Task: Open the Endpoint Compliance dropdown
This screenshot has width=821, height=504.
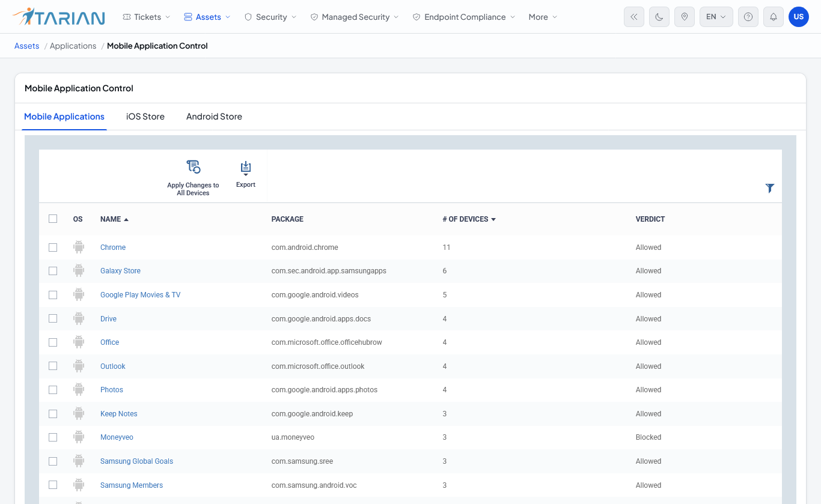Action: [x=463, y=17]
